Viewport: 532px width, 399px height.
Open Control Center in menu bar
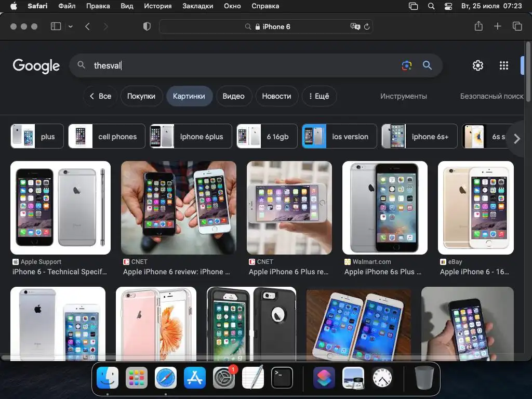pyautogui.click(x=448, y=6)
